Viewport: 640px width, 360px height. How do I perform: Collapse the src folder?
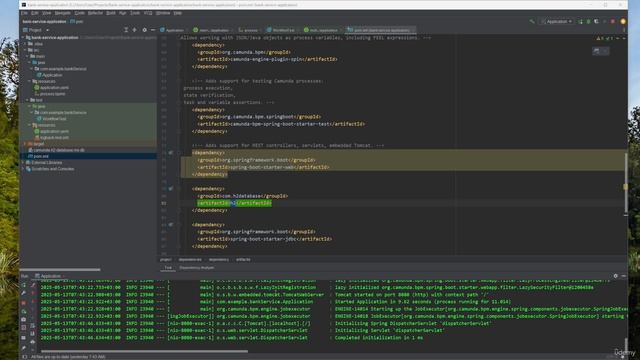(x=25, y=50)
